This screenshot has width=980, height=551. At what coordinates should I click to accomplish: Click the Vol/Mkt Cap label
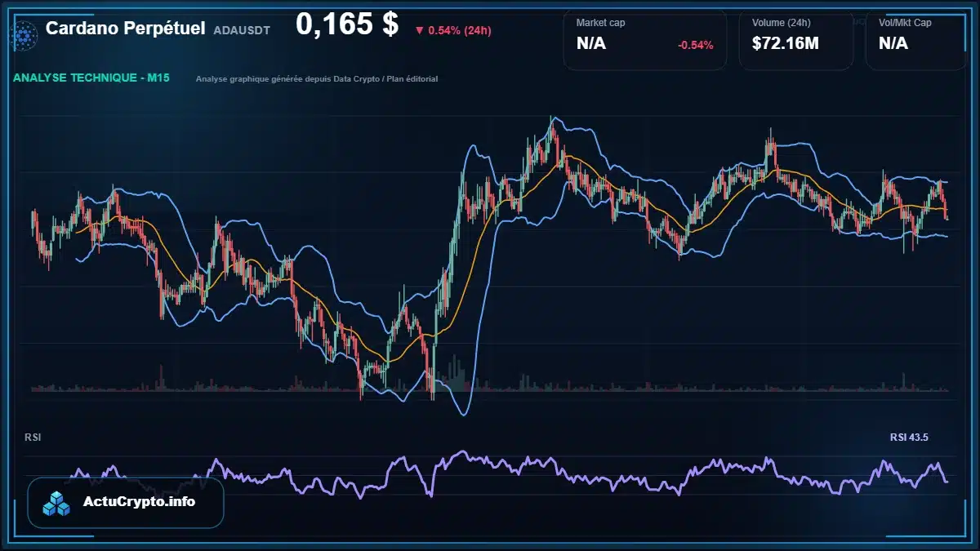[x=905, y=23]
